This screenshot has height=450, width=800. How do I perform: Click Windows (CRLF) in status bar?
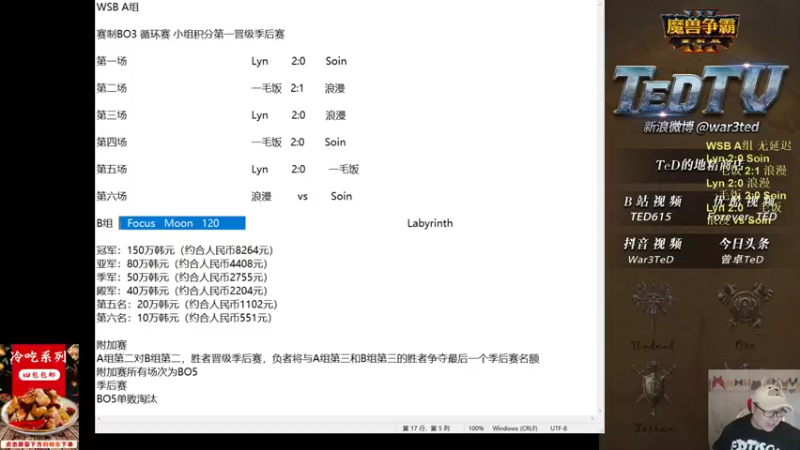point(514,428)
